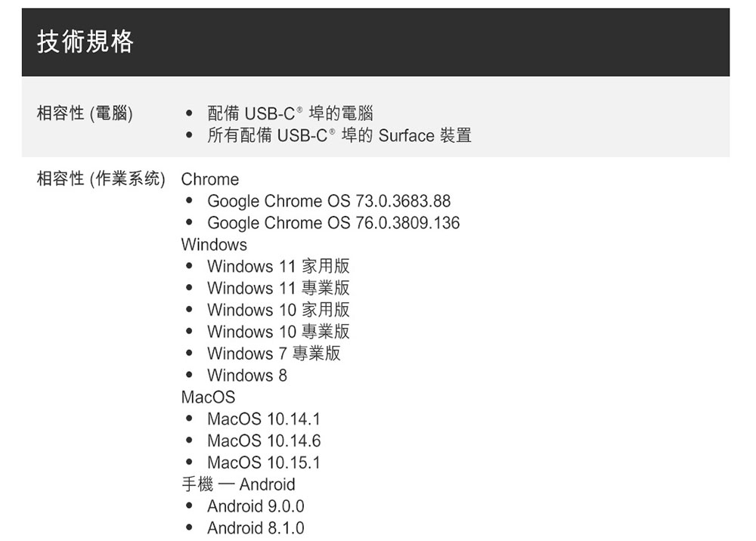
Task: Select Google Chrome OS 73.0.3683.88 entry
Action: 329,201
